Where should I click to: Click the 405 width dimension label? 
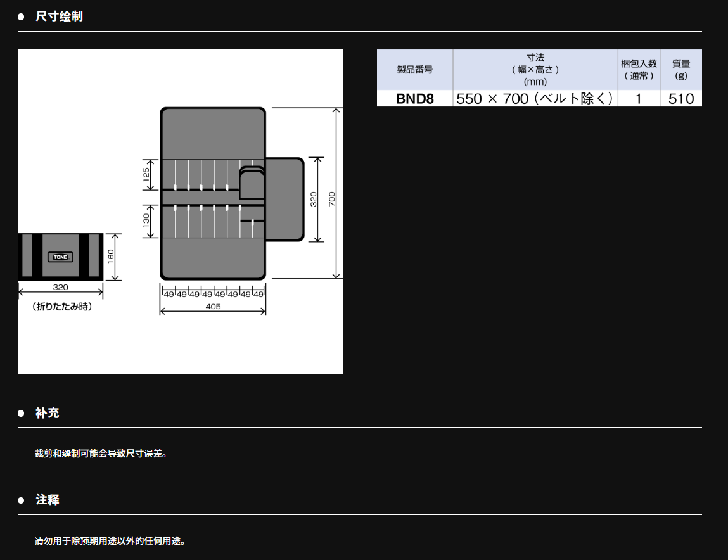click(x=213, y=307)
